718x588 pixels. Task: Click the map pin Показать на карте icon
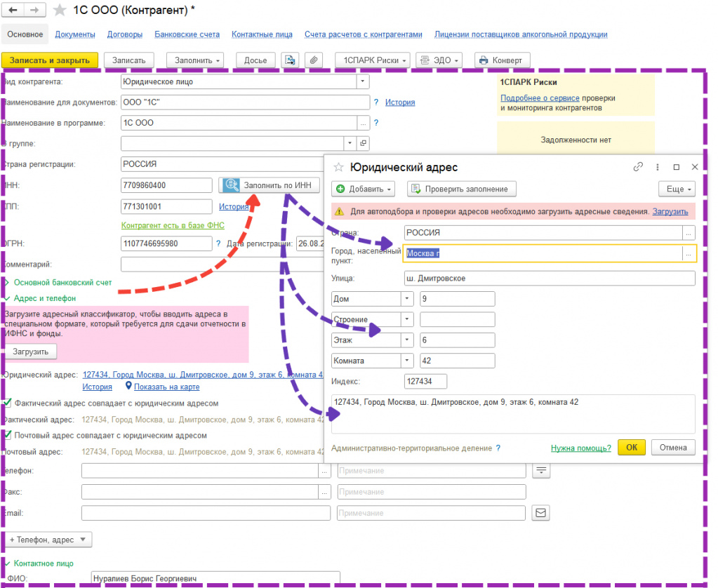coord(128,386)
